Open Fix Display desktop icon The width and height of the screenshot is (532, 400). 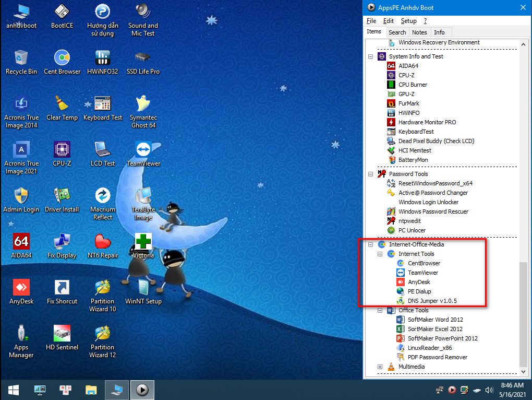62,246
